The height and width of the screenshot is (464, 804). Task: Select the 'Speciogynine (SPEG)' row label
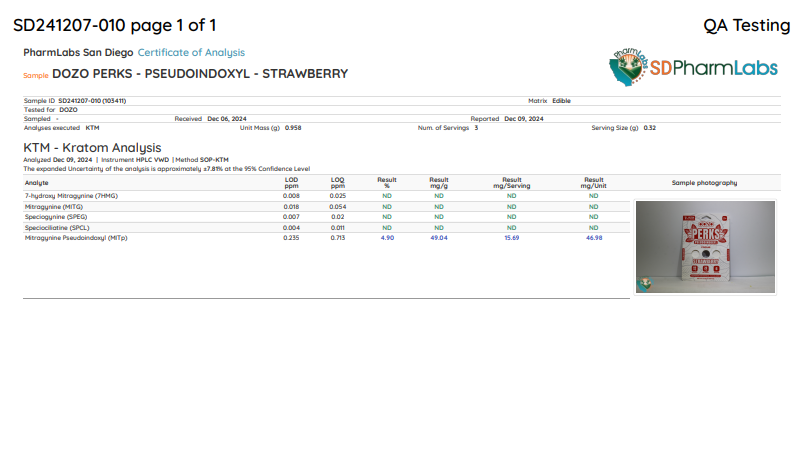tap(56, 217)
